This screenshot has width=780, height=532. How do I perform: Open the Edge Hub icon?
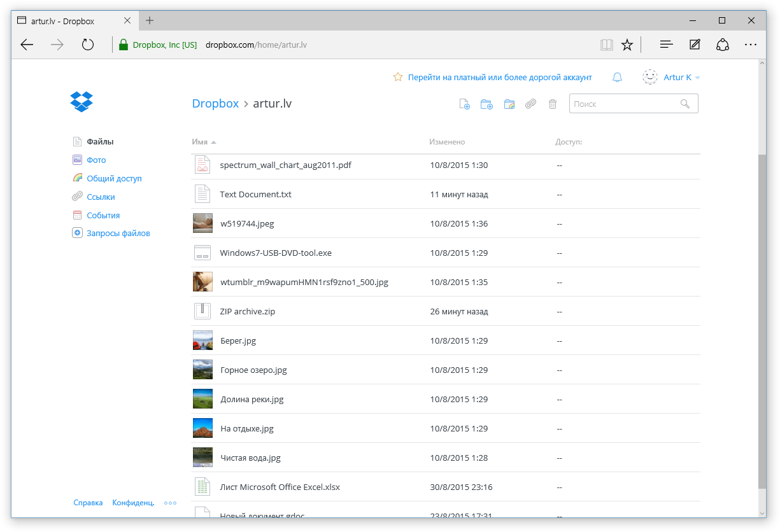tap(666, 45)
